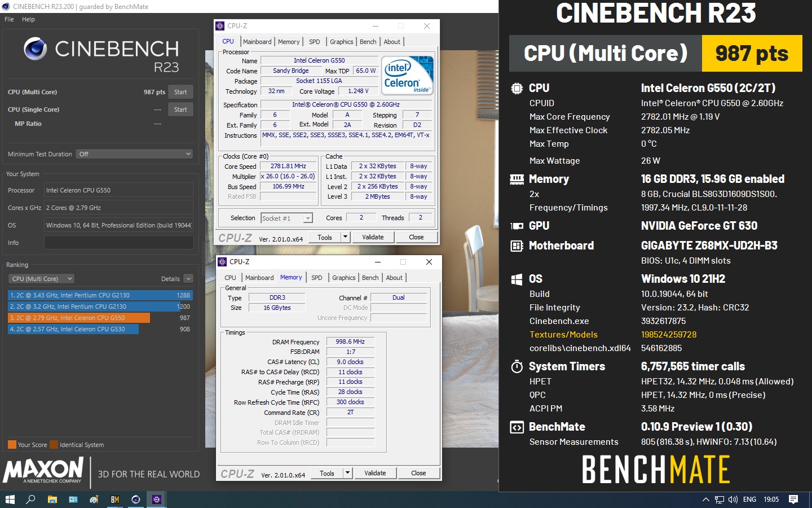Open the network tray icon
Viewport: 812px width, 508px height.
[719, 500]
